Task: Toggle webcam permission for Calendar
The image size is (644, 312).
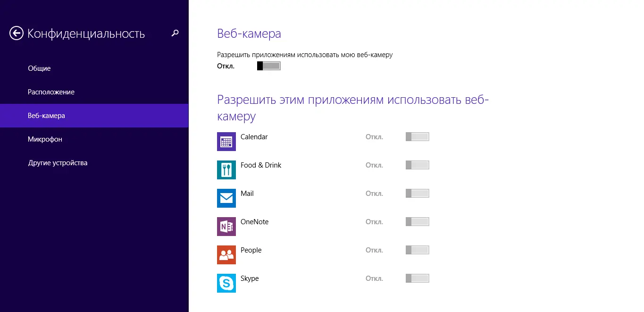Action: (x=417, y=137)
